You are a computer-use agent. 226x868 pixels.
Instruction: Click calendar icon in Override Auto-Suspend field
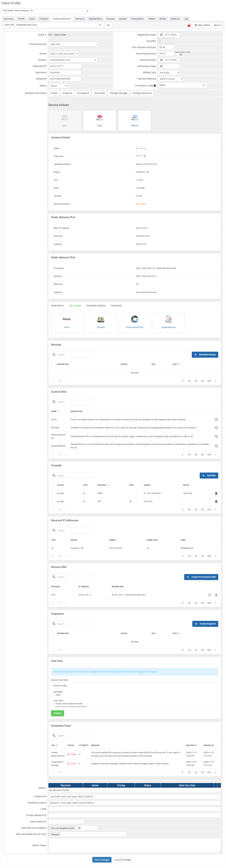tap(79, 827)
